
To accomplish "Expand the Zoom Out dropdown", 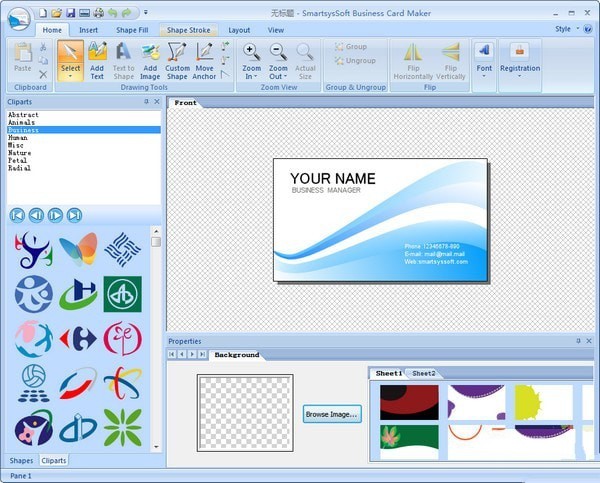I will coord(285,77).
